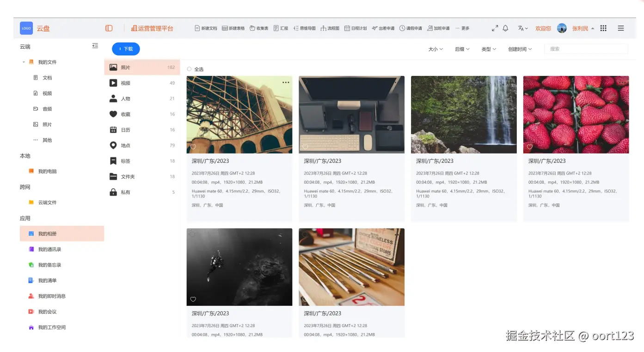Open the language switch dropdown
This screenshot has width=644, height=352.
[523, 28]
